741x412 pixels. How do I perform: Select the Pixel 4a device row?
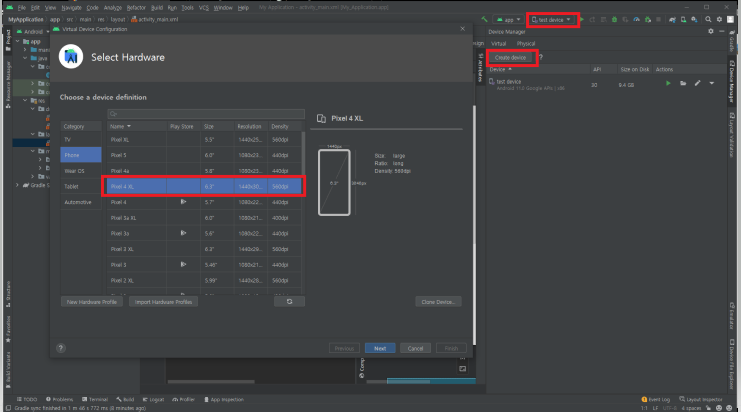(204, 171)
